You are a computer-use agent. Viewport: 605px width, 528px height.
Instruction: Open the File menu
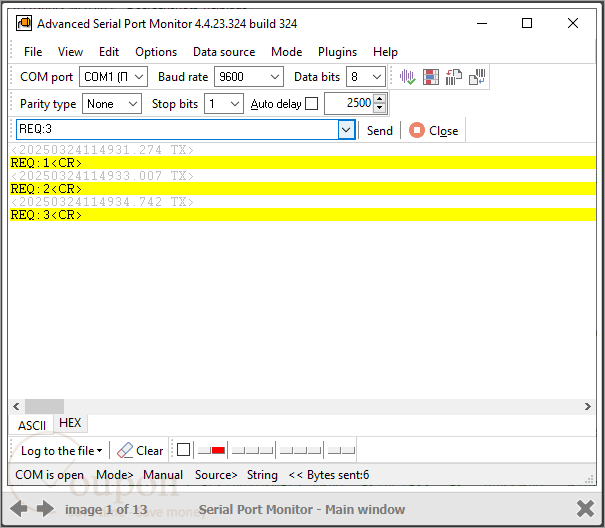[33, 52]
